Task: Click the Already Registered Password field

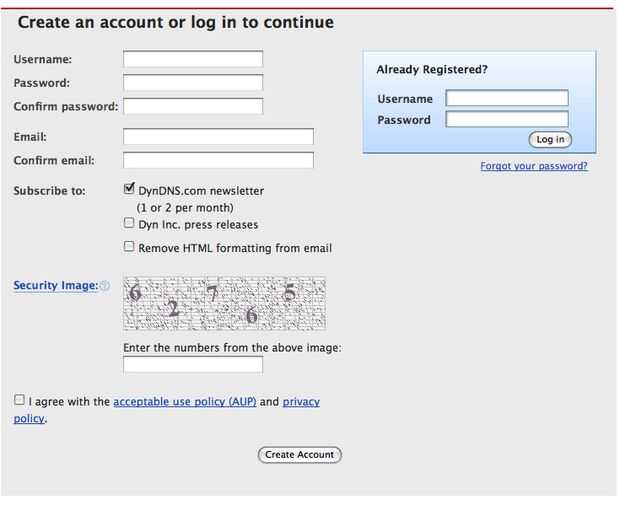Action: pos(507,120)
